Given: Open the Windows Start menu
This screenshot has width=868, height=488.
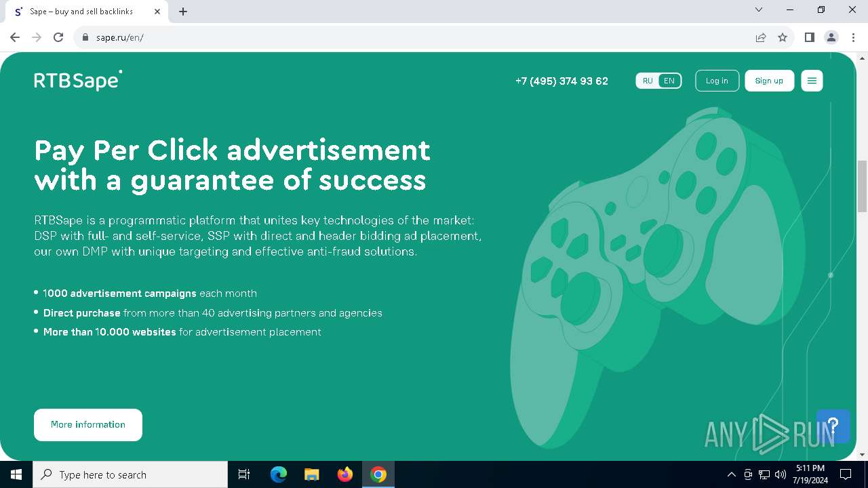Looking at the screenshot, I should click(16, 474).
